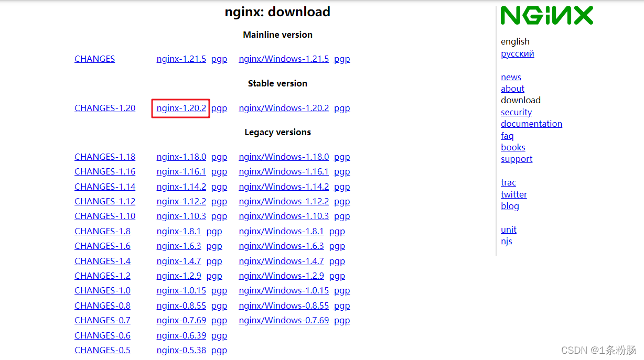Download nginx-0.6.39 source
The width and height of the screenshot is (644, 360).
click(181, 336)
